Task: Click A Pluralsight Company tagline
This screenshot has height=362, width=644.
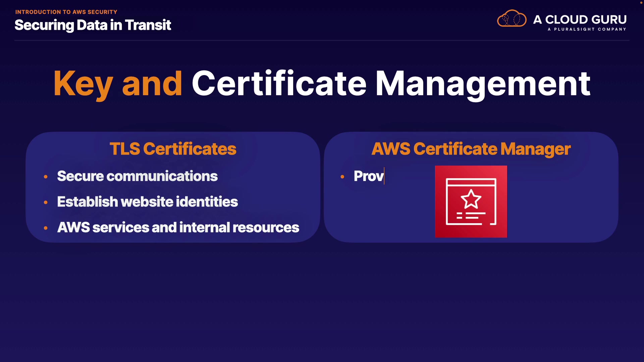Action: coord(587,29)
